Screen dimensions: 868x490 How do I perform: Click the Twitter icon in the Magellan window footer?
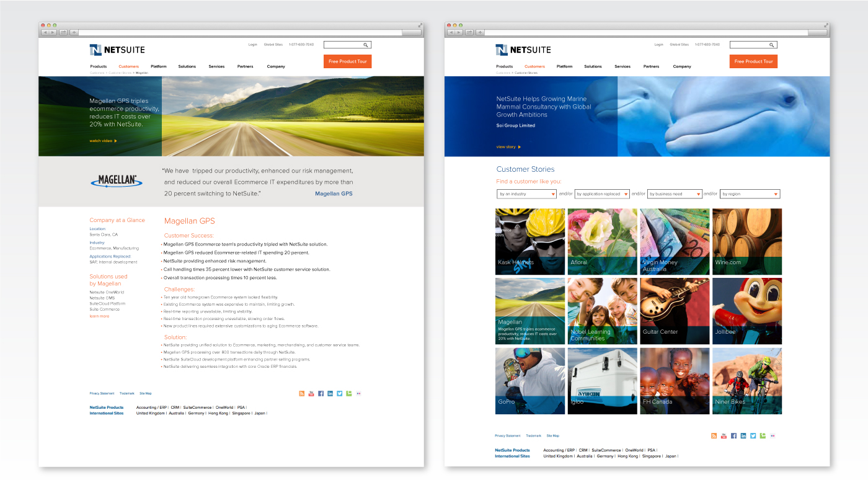pos(340,393)
